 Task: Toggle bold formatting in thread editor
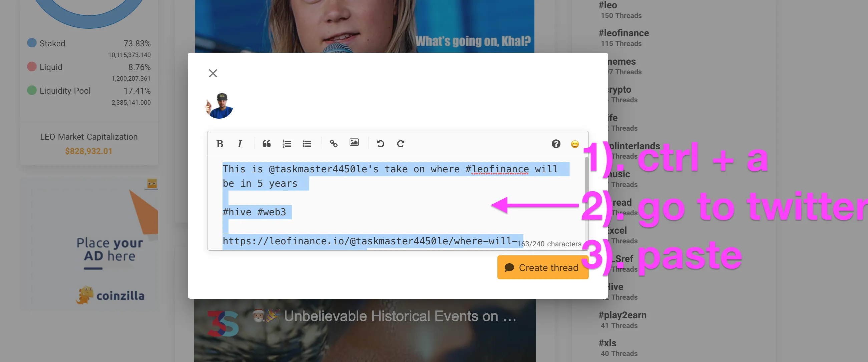(x=220, y=144)
